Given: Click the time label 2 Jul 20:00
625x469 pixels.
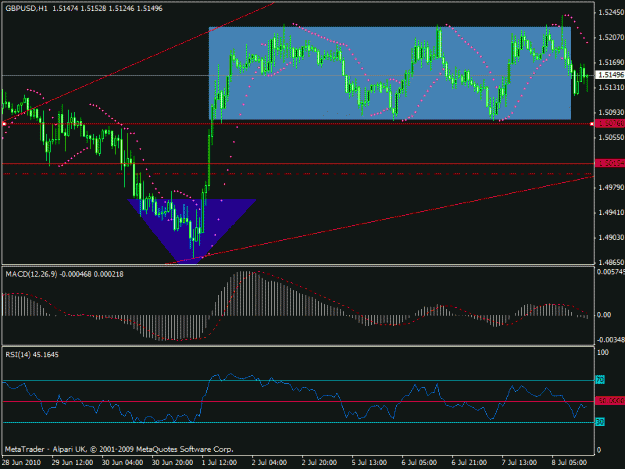Looking at the screenshot, I should tap(319, 462).
